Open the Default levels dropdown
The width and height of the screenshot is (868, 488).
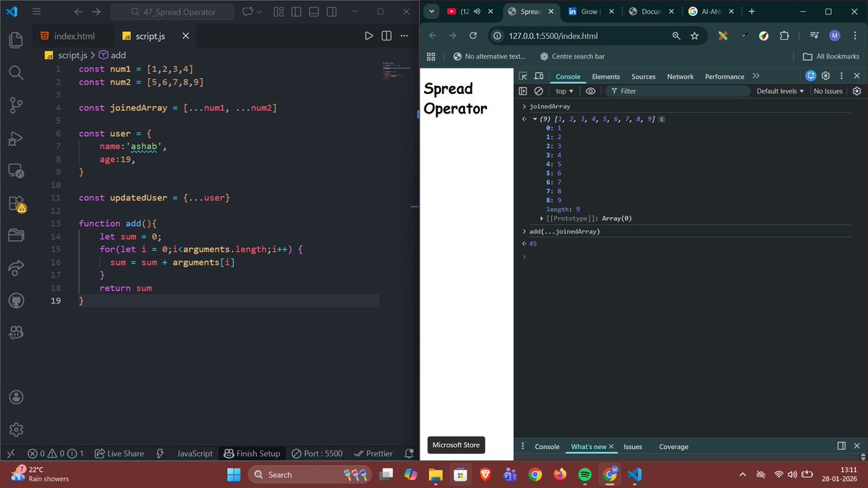(x=780, y=91)
